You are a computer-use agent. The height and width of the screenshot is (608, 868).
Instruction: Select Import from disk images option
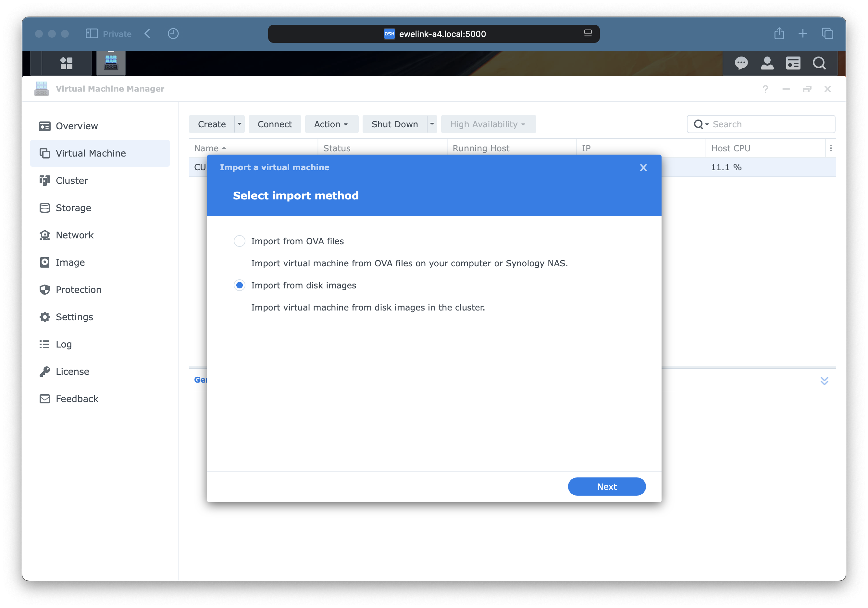(x=239, y=285)
